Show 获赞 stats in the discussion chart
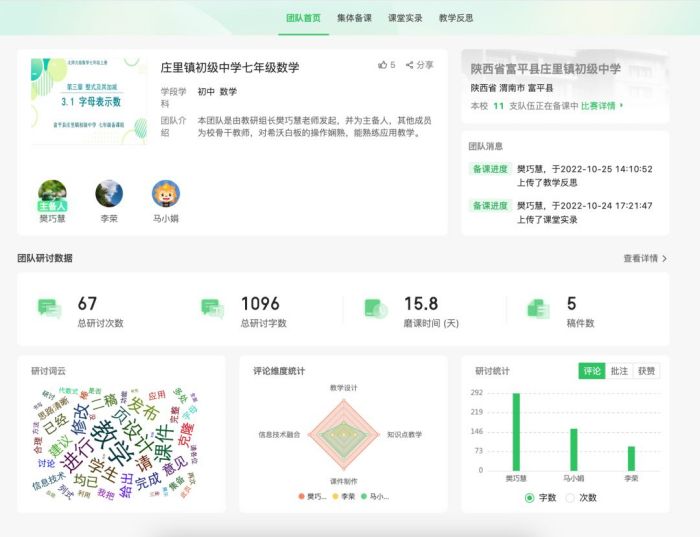 [x=646, y=371]
